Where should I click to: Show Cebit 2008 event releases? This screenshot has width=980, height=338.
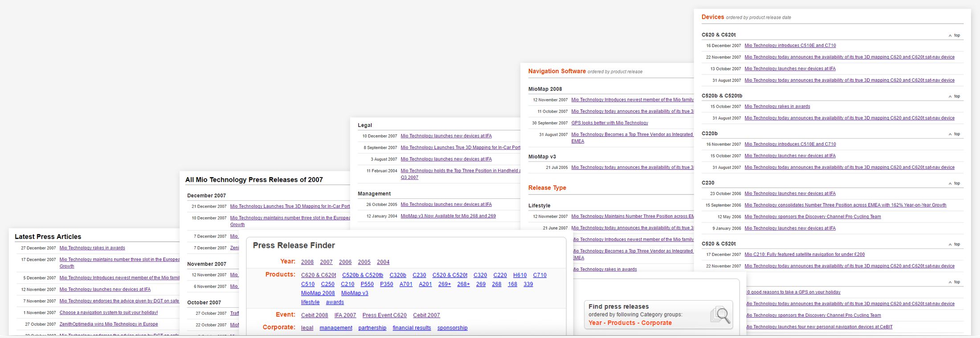(x=314, y=315)
